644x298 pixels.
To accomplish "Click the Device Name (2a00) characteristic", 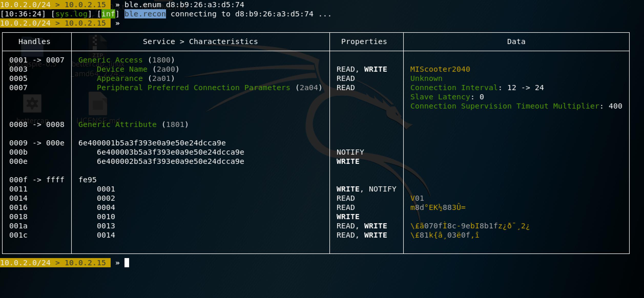I will [138, 69].
